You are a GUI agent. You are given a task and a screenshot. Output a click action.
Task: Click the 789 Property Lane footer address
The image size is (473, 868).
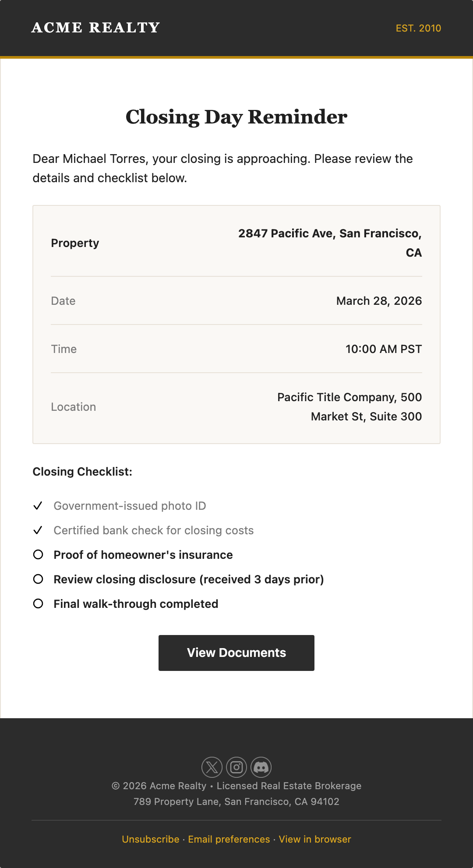coord(236,801)
